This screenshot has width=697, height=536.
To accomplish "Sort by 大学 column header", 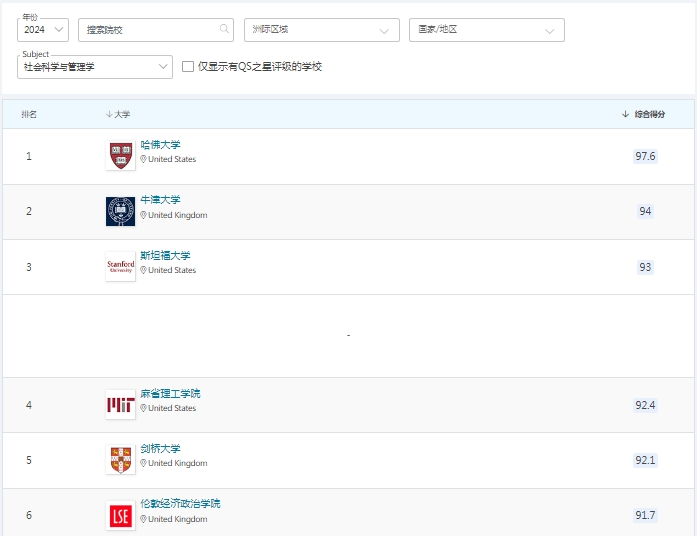I will coord(118,114).
